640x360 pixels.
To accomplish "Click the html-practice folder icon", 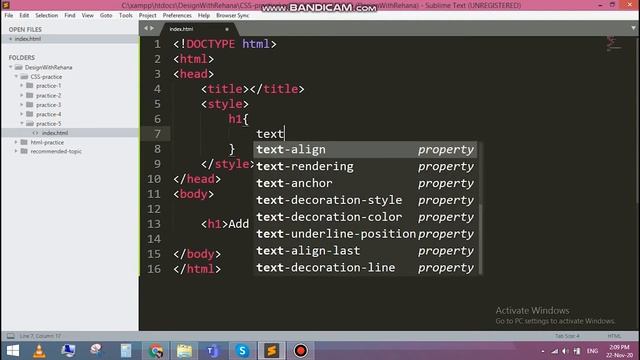I will coord(24,142).
